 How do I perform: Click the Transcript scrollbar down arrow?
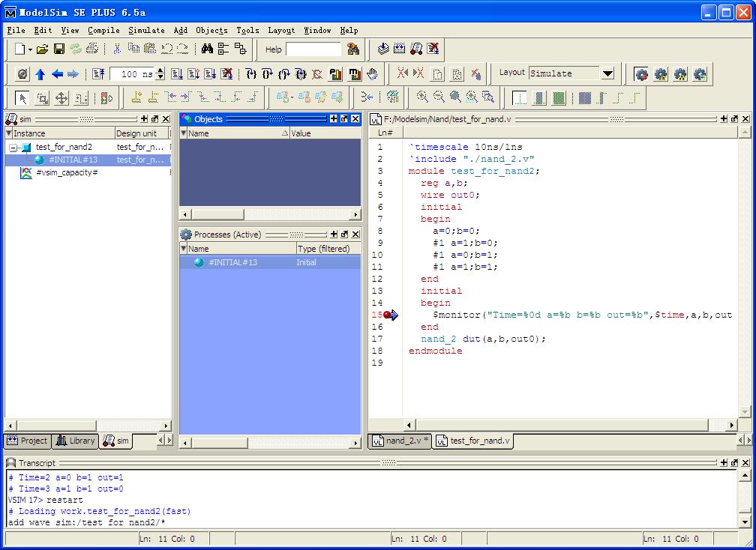[x=745, y=522]
